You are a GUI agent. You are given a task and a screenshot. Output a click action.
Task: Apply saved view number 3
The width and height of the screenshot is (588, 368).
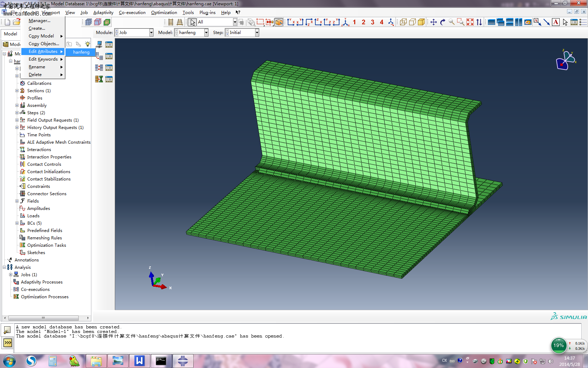point(372,22)
